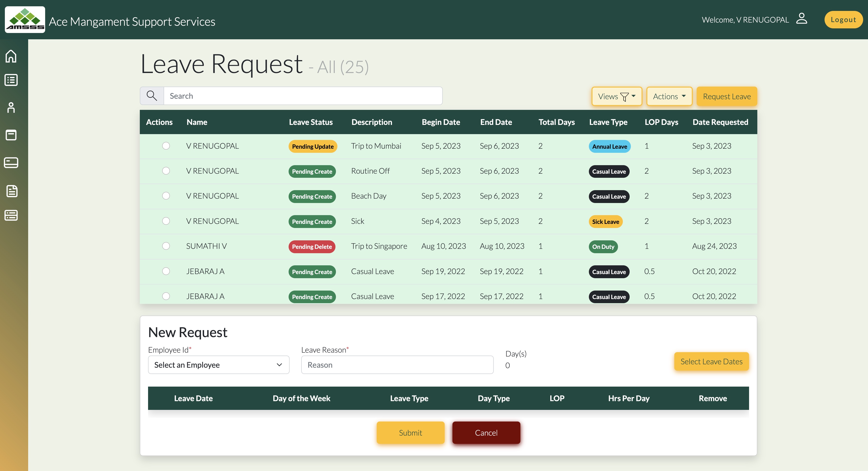This screenshot has width=868, height=471.
Task: Select radio button for Trip to Mumbai row
Action: click(x=166, y=146)
